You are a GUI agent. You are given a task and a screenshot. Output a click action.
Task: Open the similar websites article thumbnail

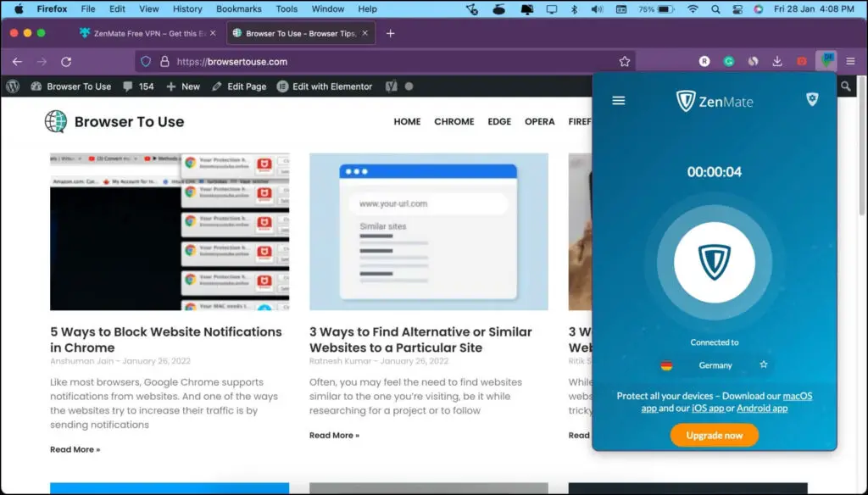[x=428, y=231]
